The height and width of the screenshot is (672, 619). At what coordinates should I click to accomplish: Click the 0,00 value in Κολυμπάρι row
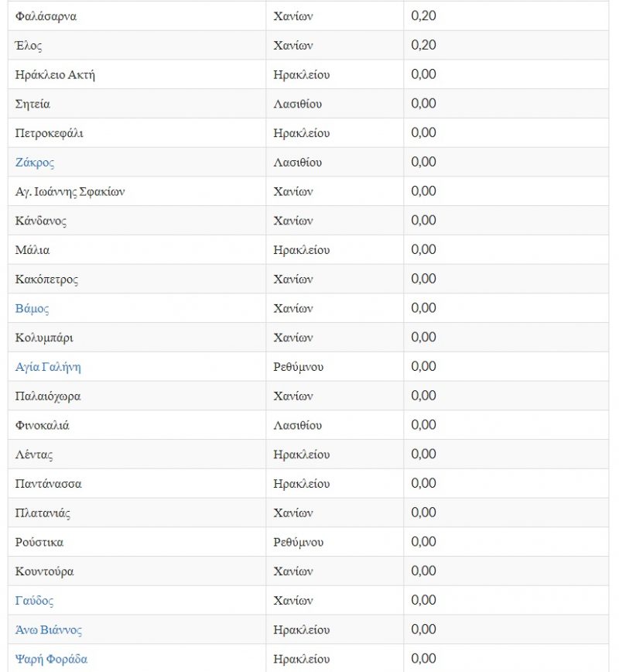pyautogui.click(x=424, y=338)
